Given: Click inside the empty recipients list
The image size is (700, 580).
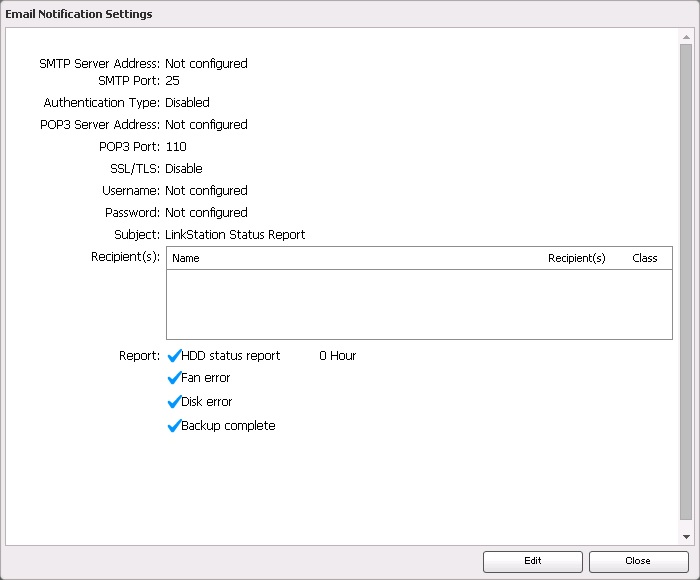Looking at the screenshot, I should [x=418, y=304].
